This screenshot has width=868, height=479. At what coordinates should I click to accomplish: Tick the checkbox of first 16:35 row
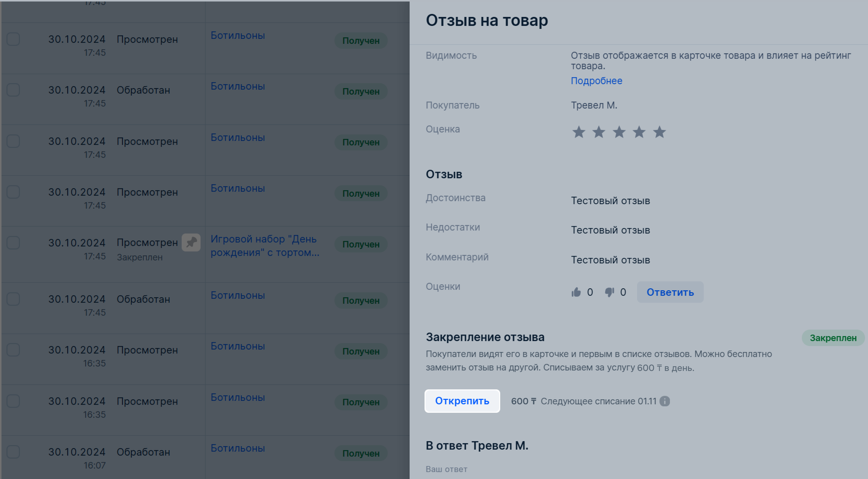pos(13,350)
